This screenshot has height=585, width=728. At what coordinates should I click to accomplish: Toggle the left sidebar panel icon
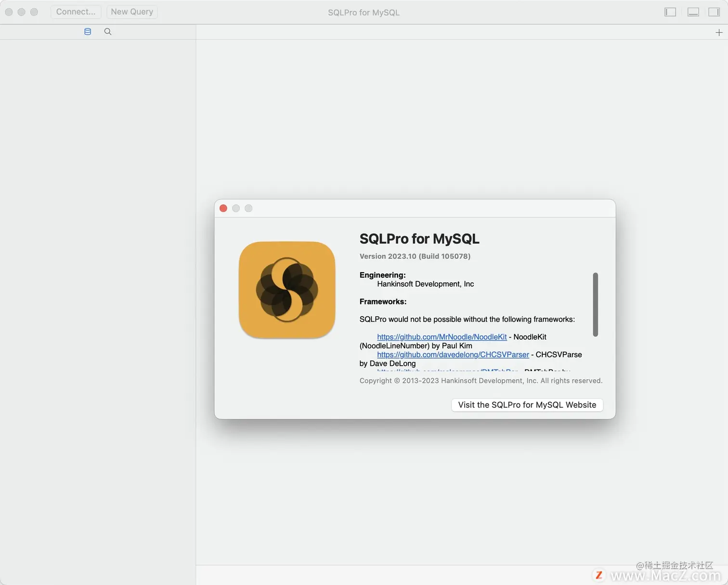(x=670, y=12)
